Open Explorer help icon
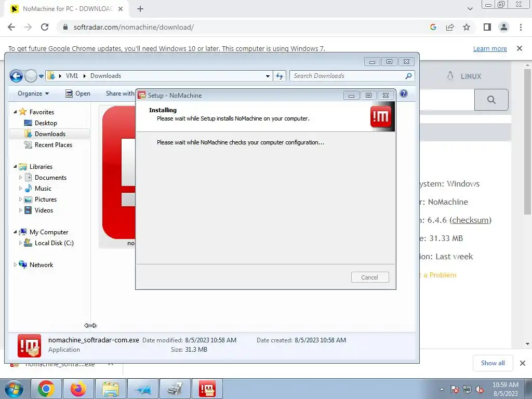This screenshot has width=532, height=399. coord(403,94)
